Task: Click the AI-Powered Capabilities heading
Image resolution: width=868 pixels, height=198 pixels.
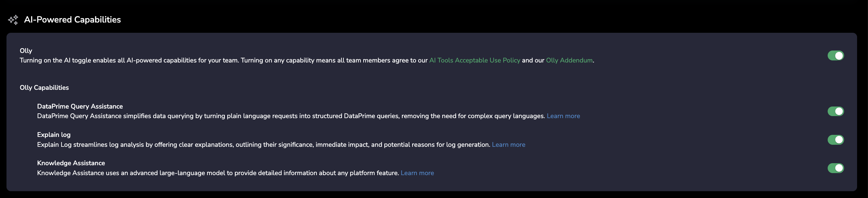Action: 72,20
